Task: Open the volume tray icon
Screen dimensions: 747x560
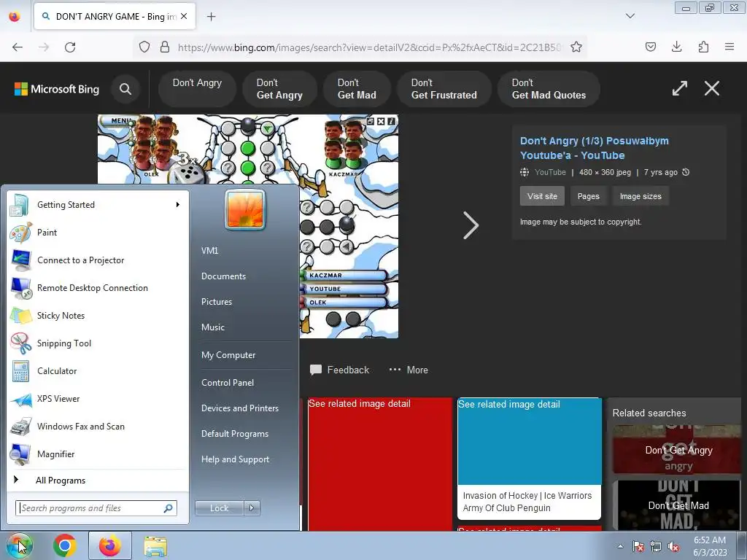Action: click(673, 546)
